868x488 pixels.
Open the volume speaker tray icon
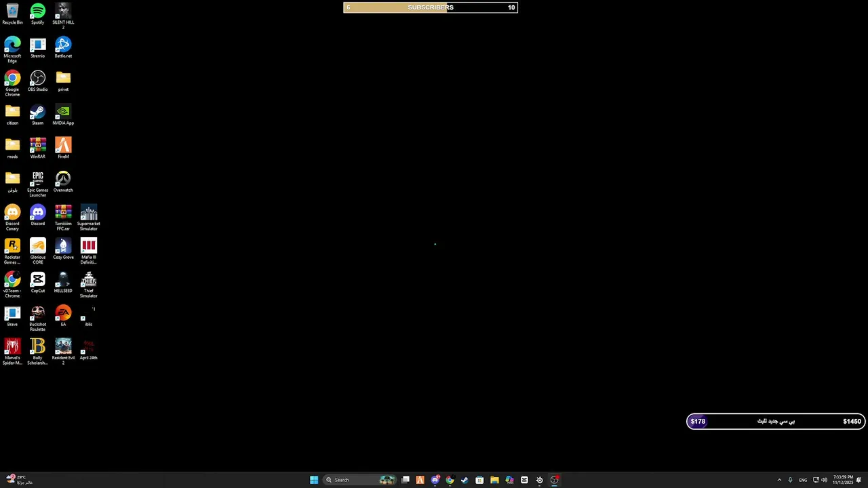click(x=824, y=480)
